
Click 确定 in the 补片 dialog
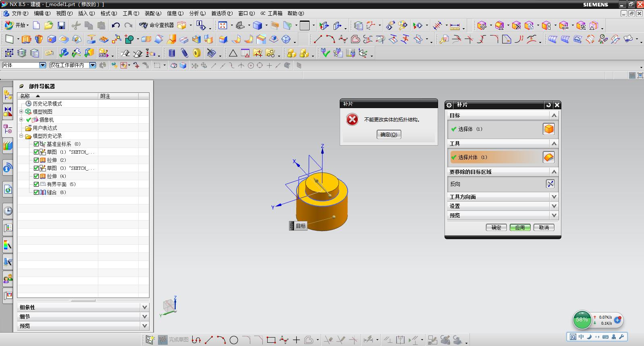click(x=496, y=227)
